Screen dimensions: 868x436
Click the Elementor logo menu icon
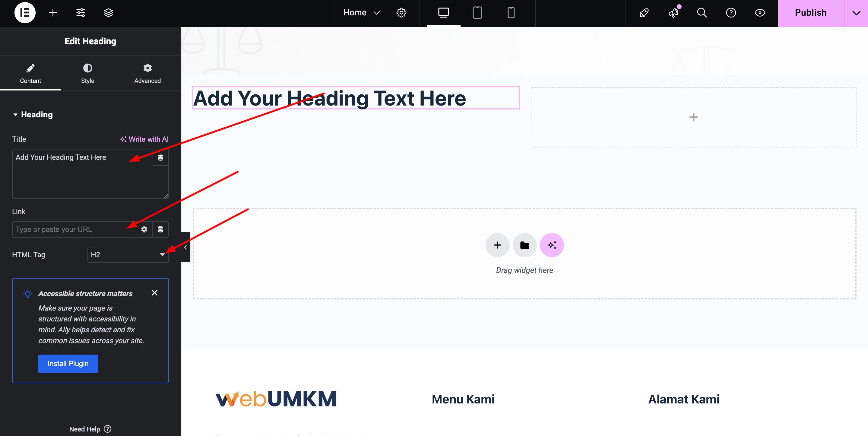coord(25,13)
